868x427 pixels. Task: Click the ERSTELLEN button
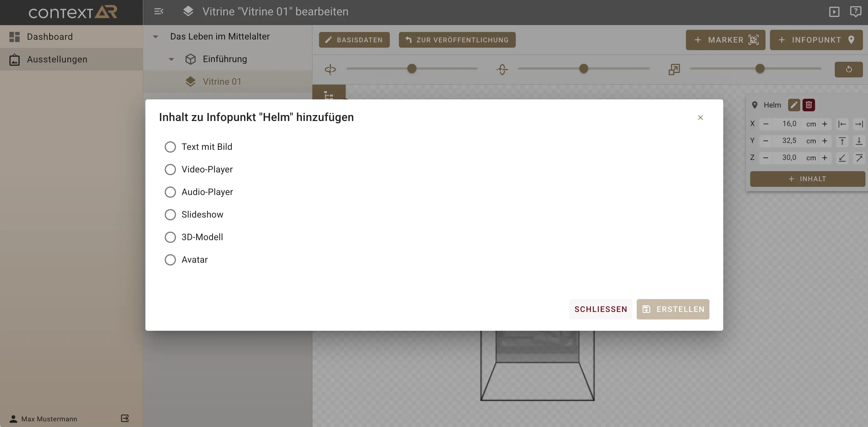(x=672, y=309)
